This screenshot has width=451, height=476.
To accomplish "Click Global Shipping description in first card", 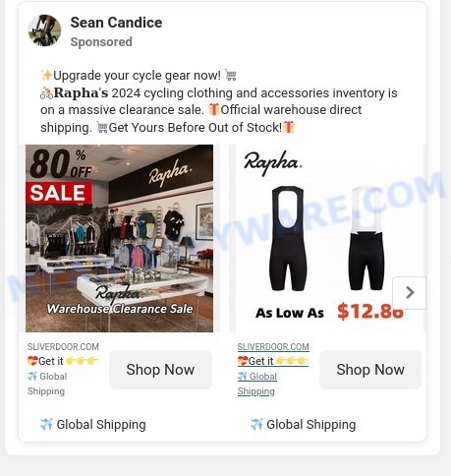I will point(47,384).
